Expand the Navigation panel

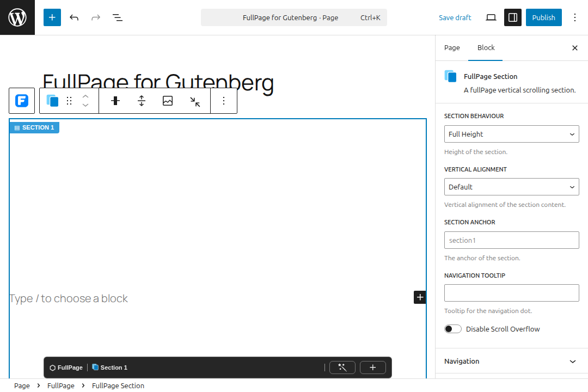tap(511, 362)
